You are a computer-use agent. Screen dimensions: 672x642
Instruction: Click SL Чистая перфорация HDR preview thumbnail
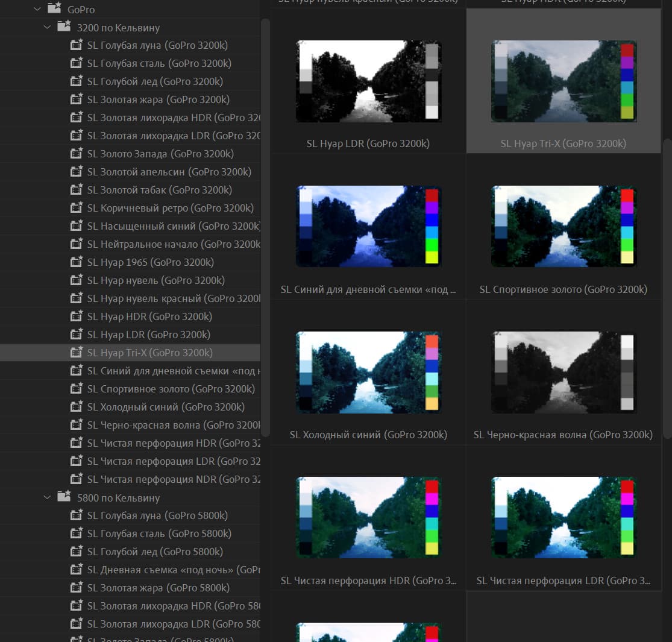[x=369, y=517]
